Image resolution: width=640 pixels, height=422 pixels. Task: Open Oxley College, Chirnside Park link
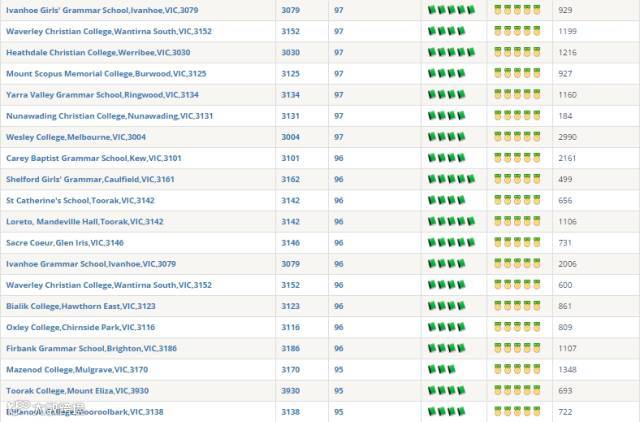coord(80,328)
